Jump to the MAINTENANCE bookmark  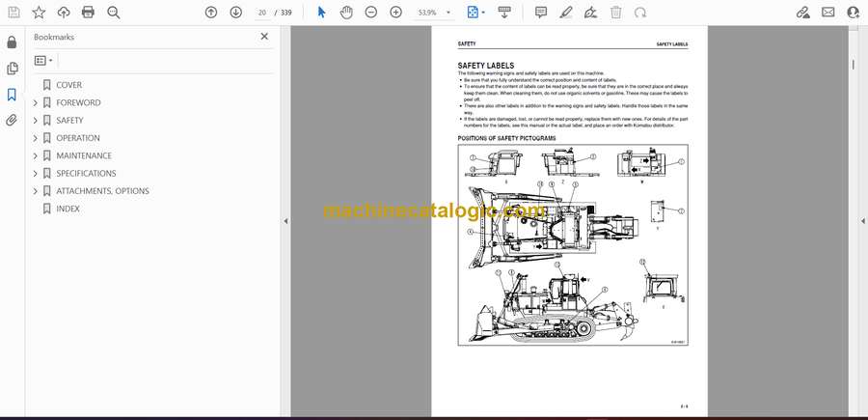pos(84,155)
